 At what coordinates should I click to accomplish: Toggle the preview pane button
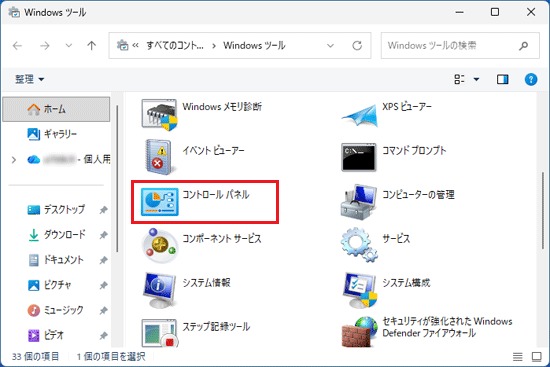point(502,79)
